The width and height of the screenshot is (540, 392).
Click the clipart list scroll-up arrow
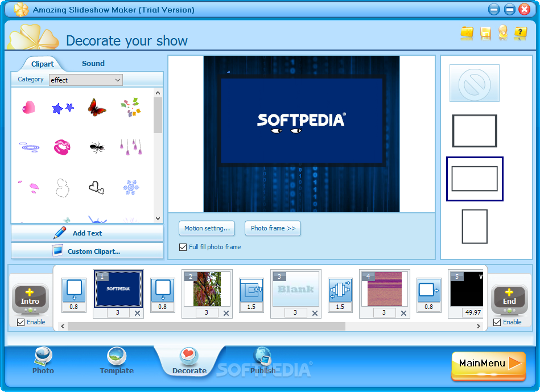158,93
